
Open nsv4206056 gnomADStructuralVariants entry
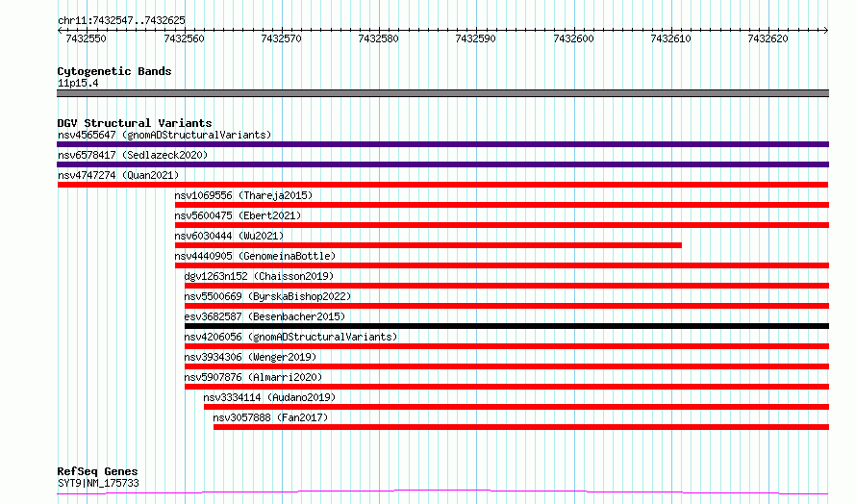click(291, 337)
